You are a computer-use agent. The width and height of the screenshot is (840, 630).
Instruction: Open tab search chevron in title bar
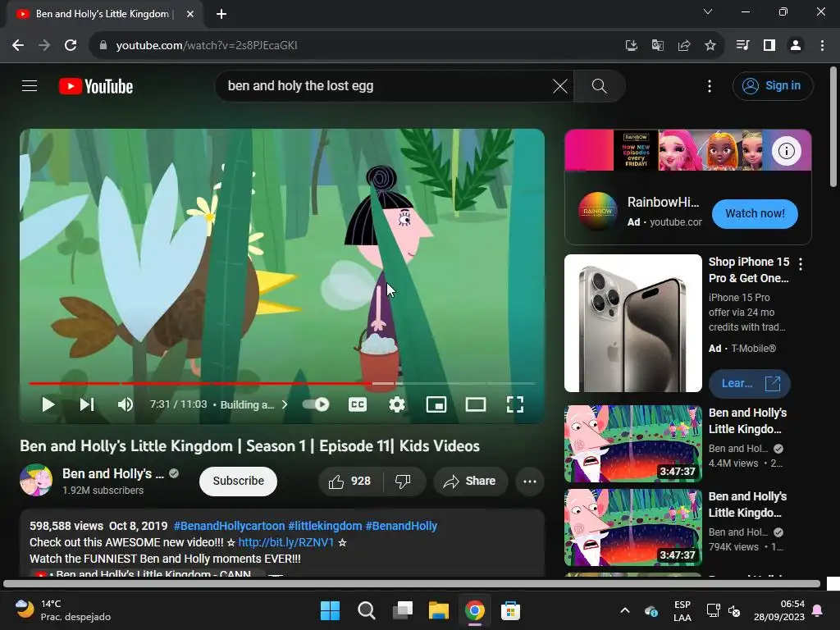[x=708, y=11]
